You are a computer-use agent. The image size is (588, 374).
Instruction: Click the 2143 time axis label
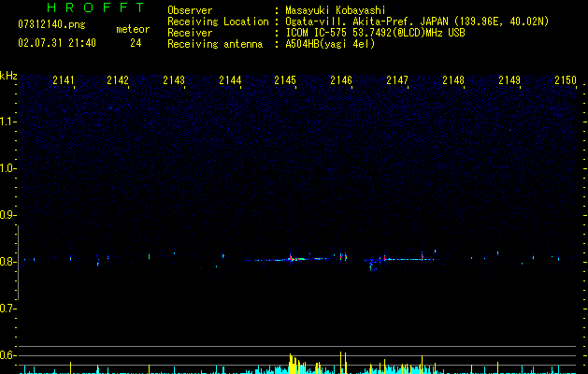pos(174,80)
